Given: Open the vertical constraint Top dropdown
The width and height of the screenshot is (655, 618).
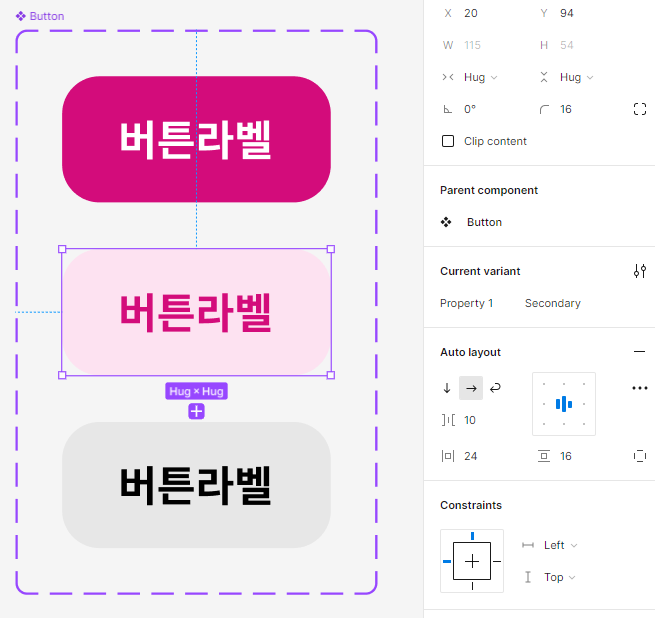Looking at the screenshot, I should (559, 577).
